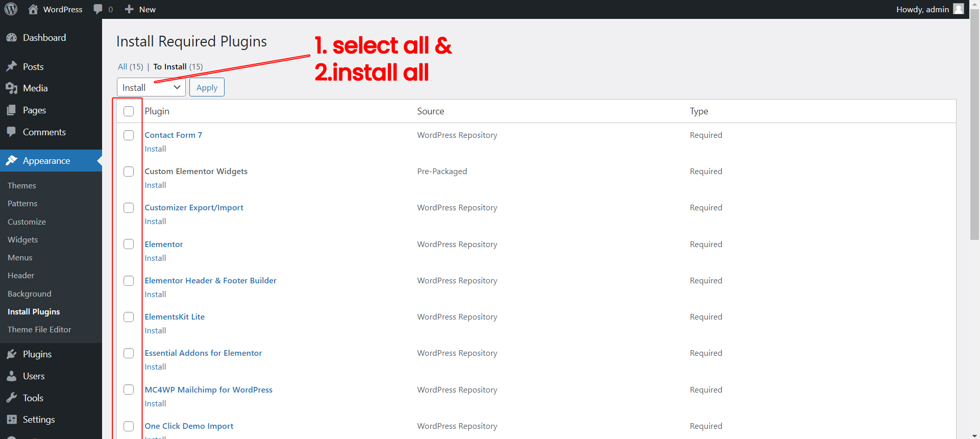This screenshot has height=439, width=980.
Task: Show the All (15) plugins filter
Action: [131, 67]
